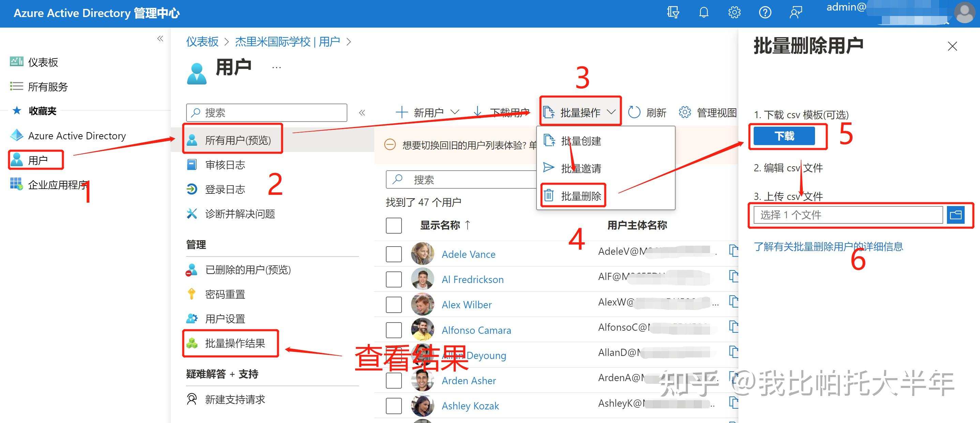Viewport: 980px width, 423px height.
Task: Dismiss the legacy user list banner icon
Action: click(390, 145)
